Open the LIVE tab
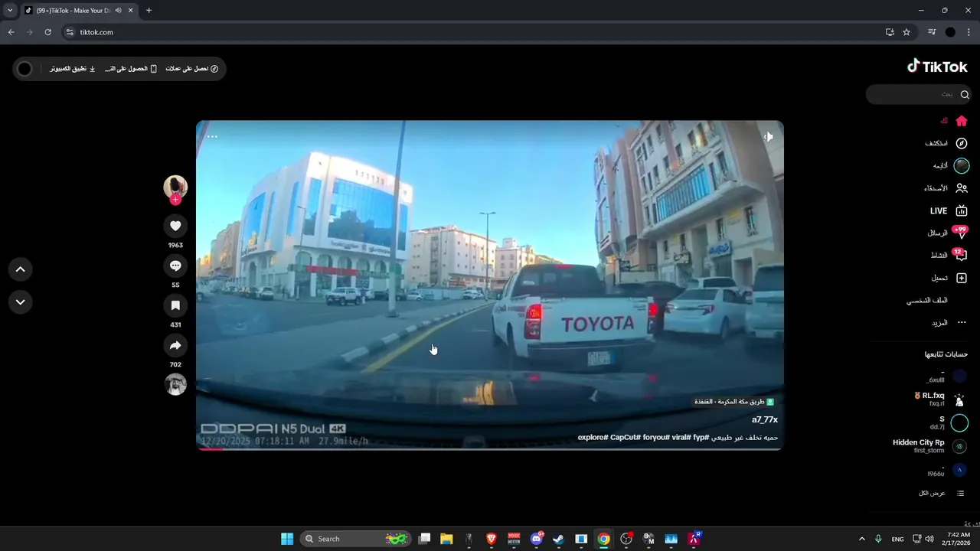Viewport: 980px width, 551px height. [949, 210]
